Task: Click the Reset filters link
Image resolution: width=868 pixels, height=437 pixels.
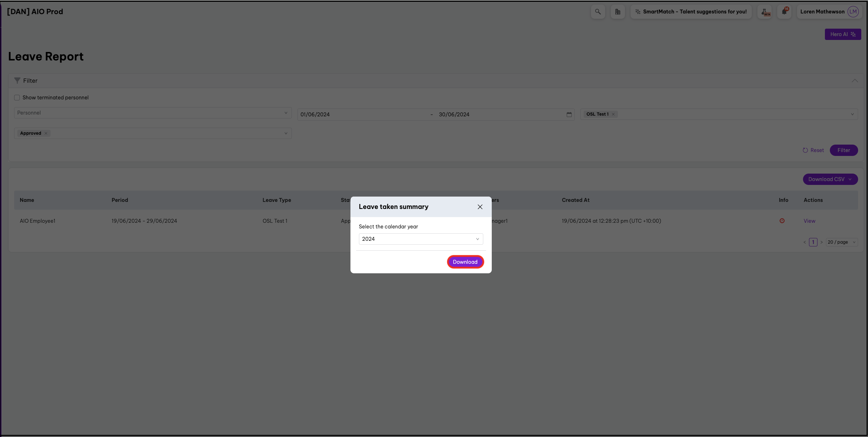Action: tap(813, 150)
